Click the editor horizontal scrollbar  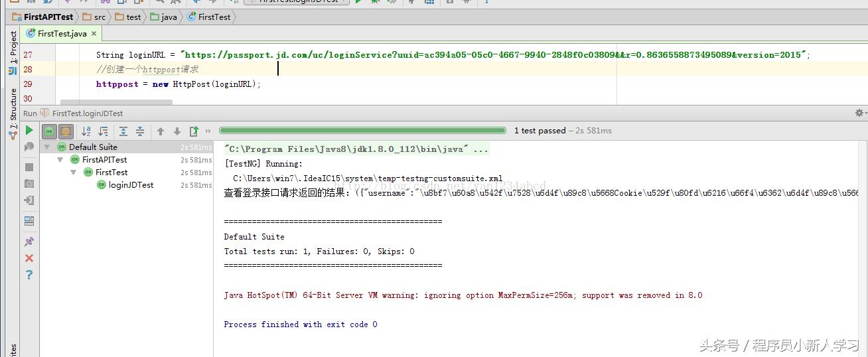click(116, 102)
